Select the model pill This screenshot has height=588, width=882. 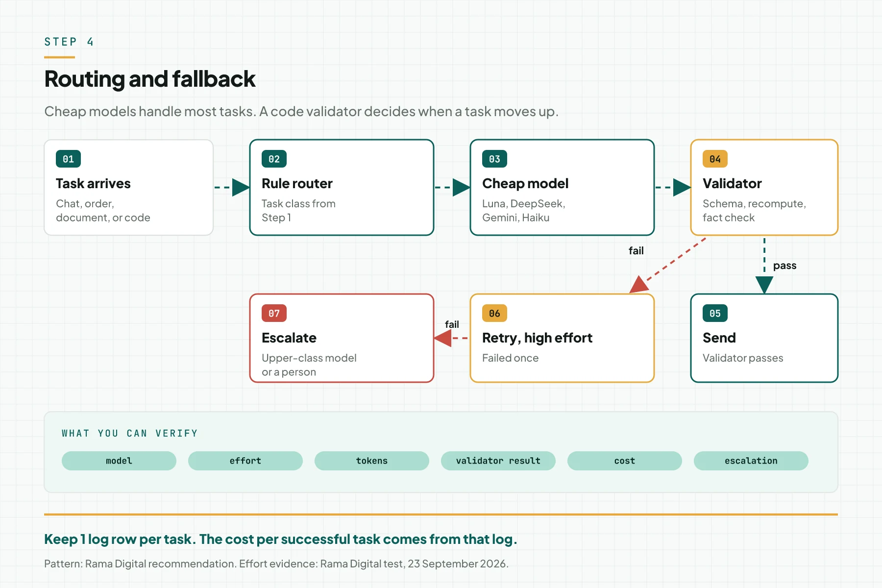(119, 461)
